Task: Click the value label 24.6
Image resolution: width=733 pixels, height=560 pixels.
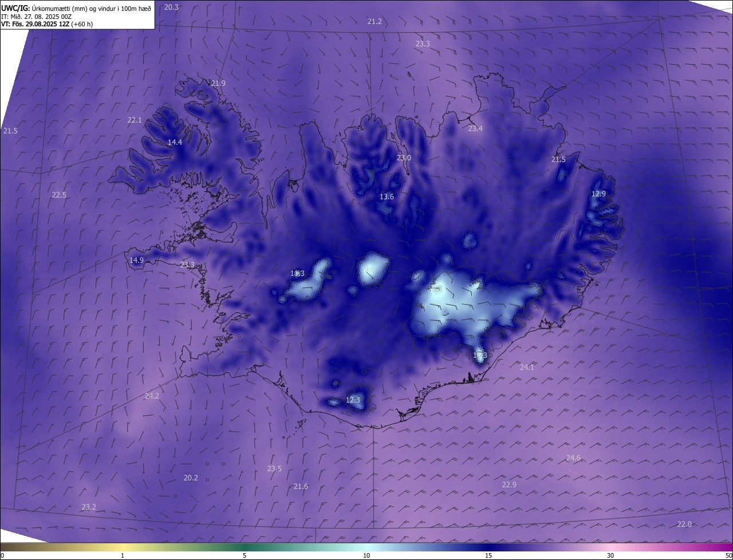Action: point(573,458)
